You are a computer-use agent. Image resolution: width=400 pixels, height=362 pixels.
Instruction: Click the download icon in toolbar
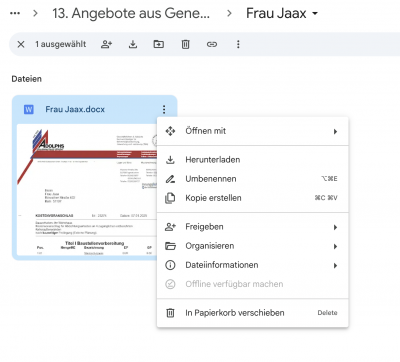[x=133, y=44]
